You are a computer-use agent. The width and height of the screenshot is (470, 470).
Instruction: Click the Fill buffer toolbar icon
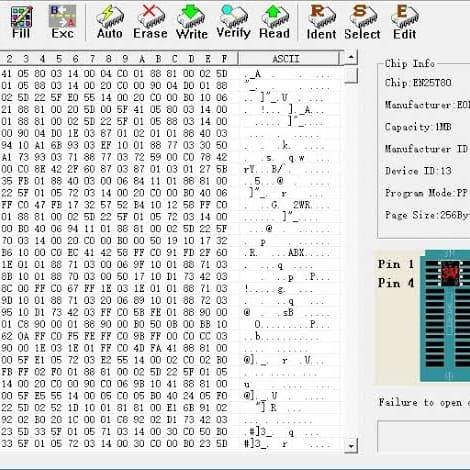[x=21, y=22]
